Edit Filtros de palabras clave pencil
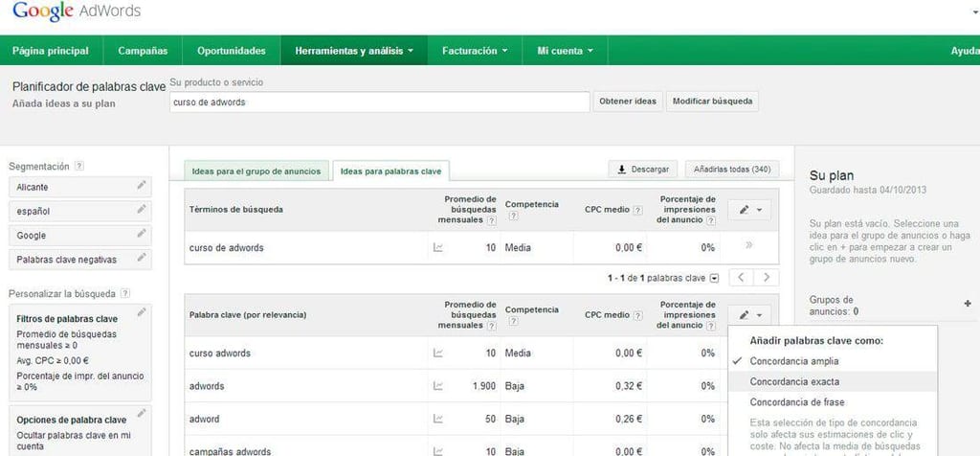Image resolution: width=980 pixels, height=456 pixels. click(142, 312)
